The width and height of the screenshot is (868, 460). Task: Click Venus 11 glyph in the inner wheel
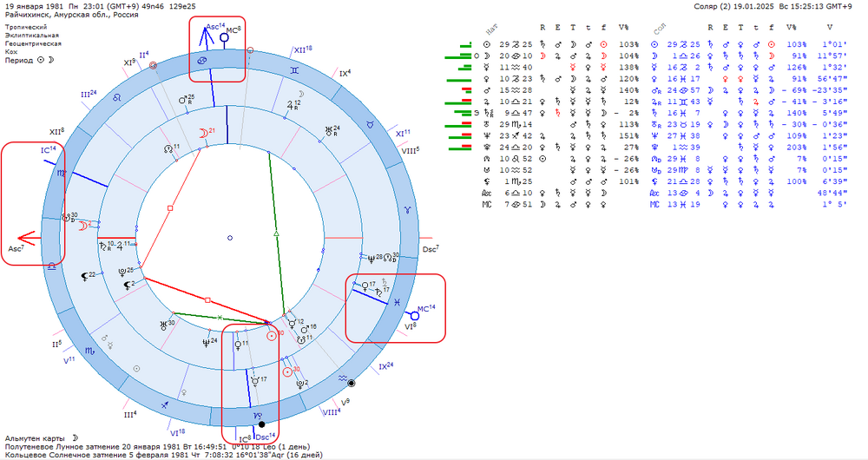[x=240, y=345]
